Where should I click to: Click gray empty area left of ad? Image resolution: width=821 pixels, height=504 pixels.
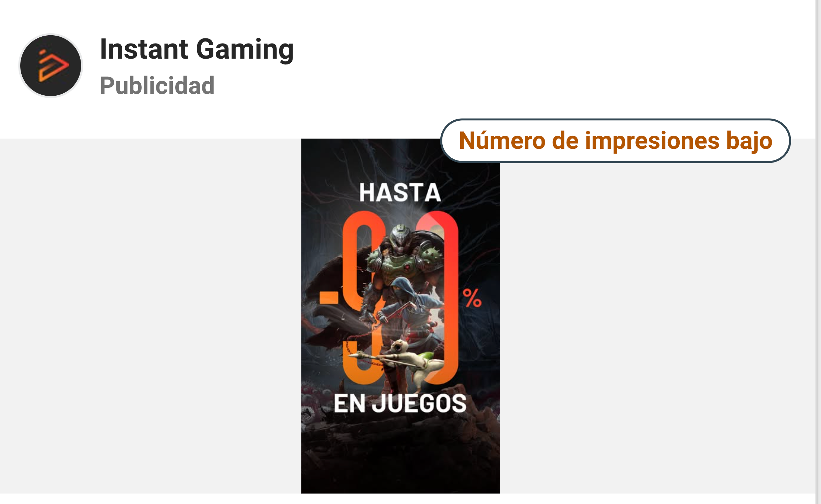(x=151, y=316)
